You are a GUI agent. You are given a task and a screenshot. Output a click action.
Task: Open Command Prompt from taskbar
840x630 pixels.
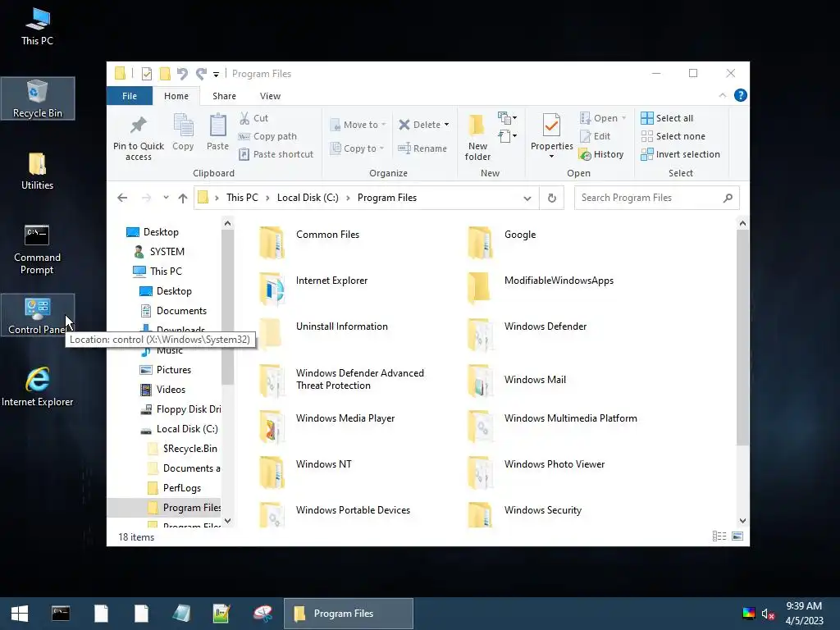(61, 614)
